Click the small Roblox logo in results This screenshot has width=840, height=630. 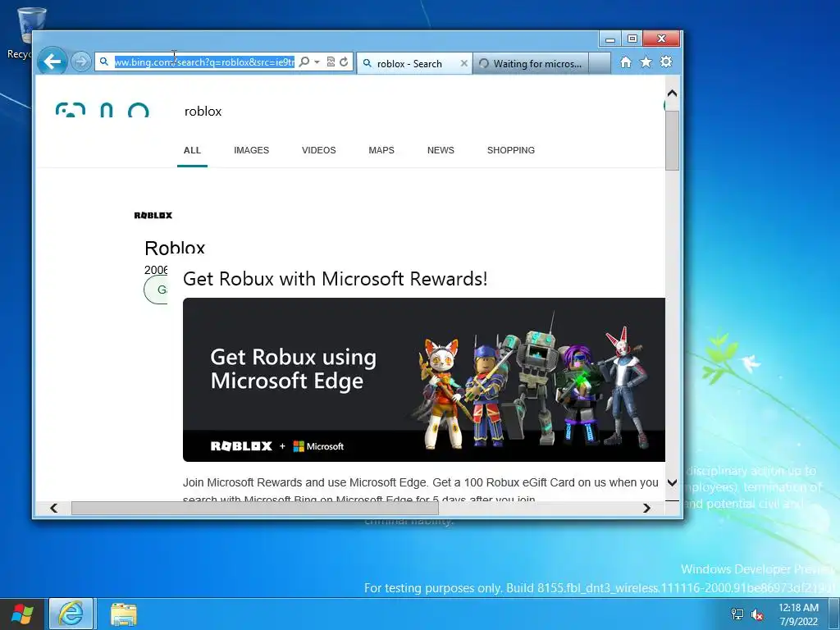pos(153,216)
